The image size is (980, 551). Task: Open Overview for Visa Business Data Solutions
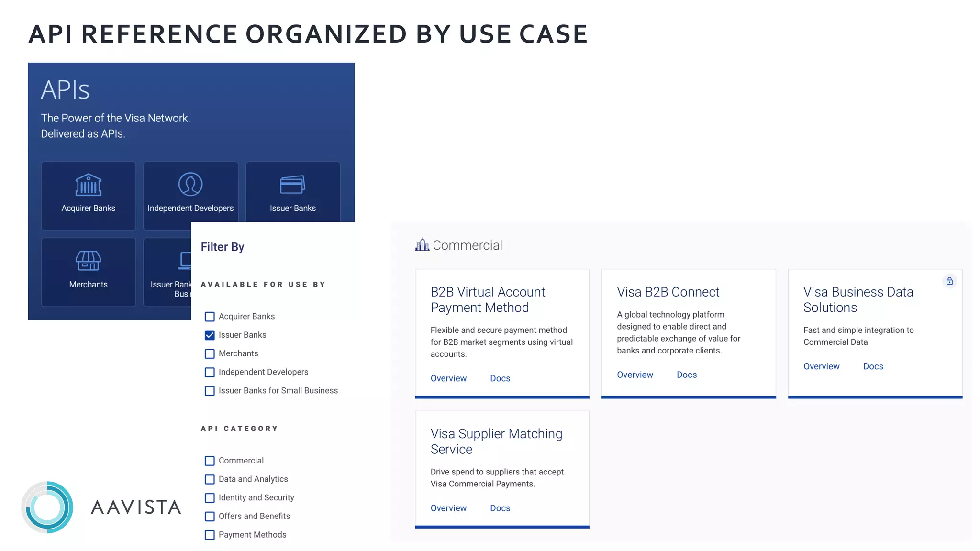tap(821, 366)
